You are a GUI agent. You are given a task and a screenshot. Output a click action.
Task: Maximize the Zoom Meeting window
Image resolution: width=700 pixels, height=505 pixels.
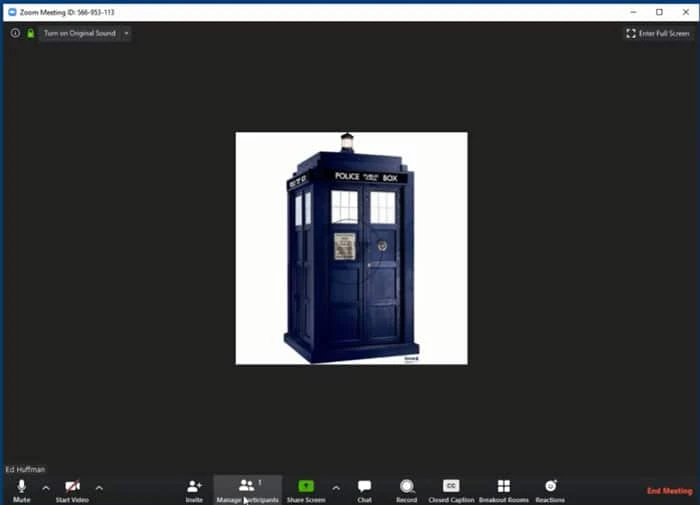tap(659, 12)
